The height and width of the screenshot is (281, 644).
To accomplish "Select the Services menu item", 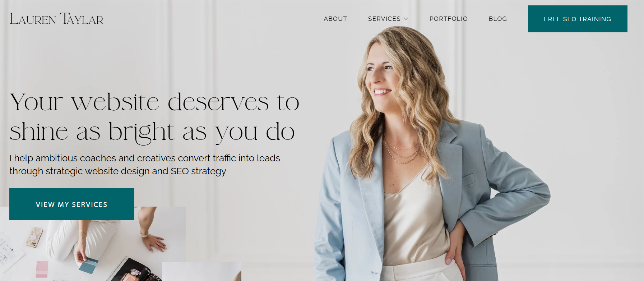I will coord(384,19).
